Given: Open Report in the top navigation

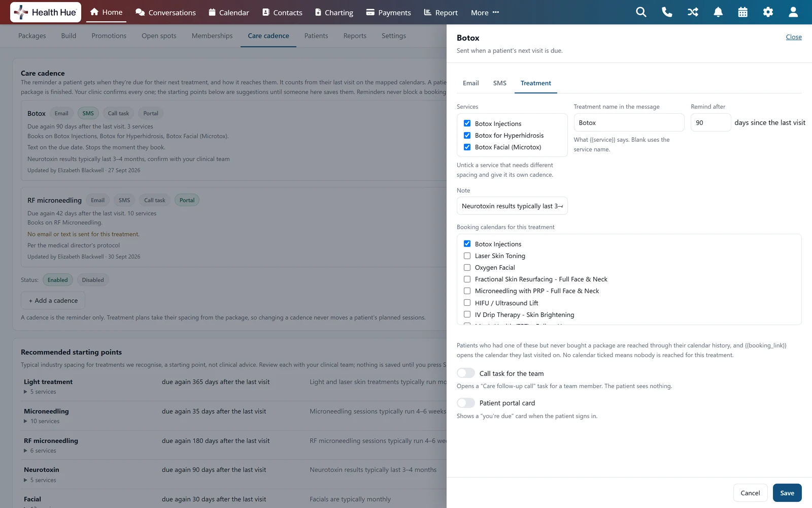Looking at the screenshot, I should [441, 12].
